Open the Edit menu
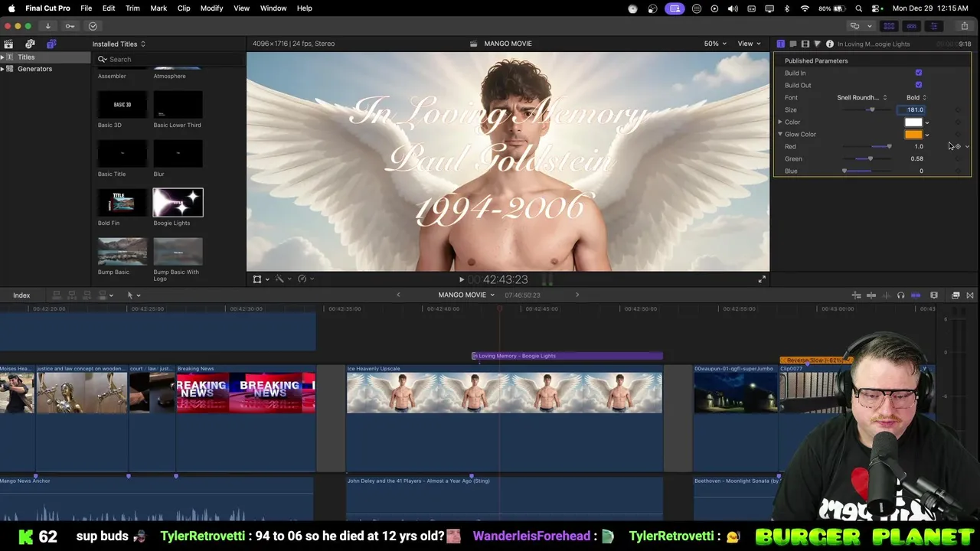The image size is (980, 551). tap(109, 8)
